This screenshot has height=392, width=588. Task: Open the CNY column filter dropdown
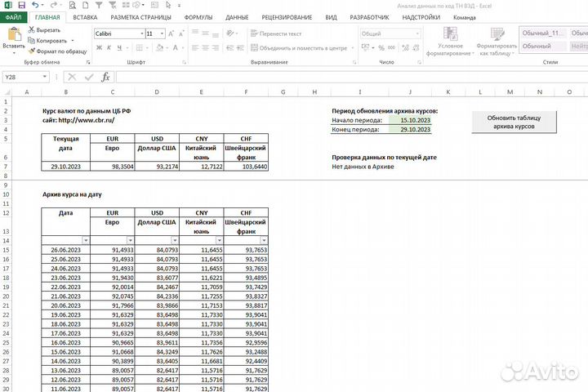220,240
